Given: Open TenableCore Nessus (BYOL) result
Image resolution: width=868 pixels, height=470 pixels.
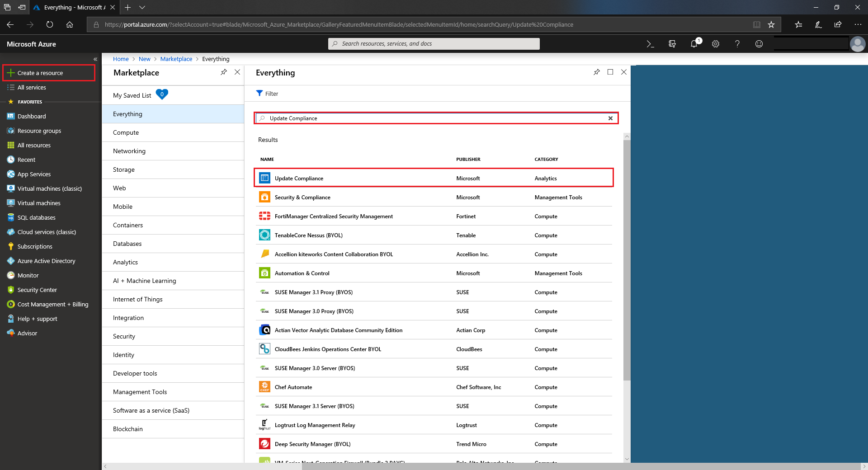Looking at the screenshot, I should point(434,235).
